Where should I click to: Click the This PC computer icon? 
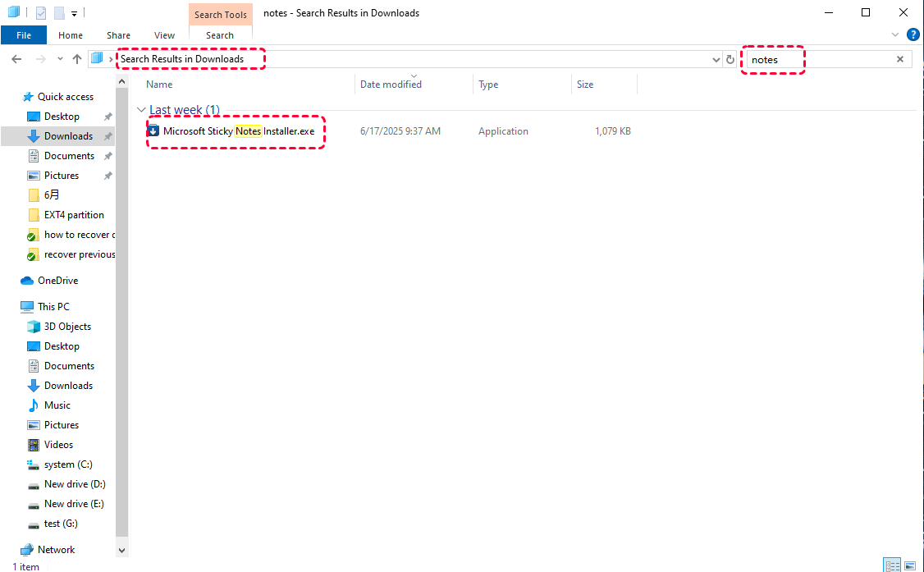(27, 307)
